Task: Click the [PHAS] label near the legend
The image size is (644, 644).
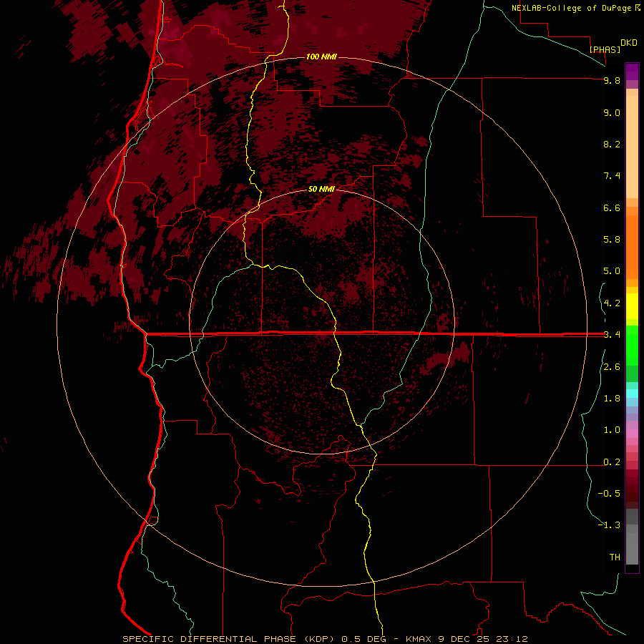Action: [605, 49]
